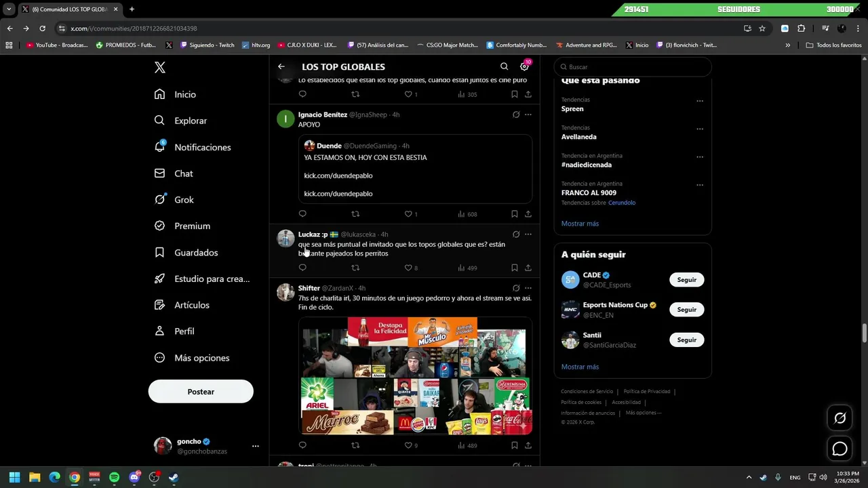868x488 pixels.
Task: Open more options for FRANCO AL 9009
Action: [x=700, y=185]
